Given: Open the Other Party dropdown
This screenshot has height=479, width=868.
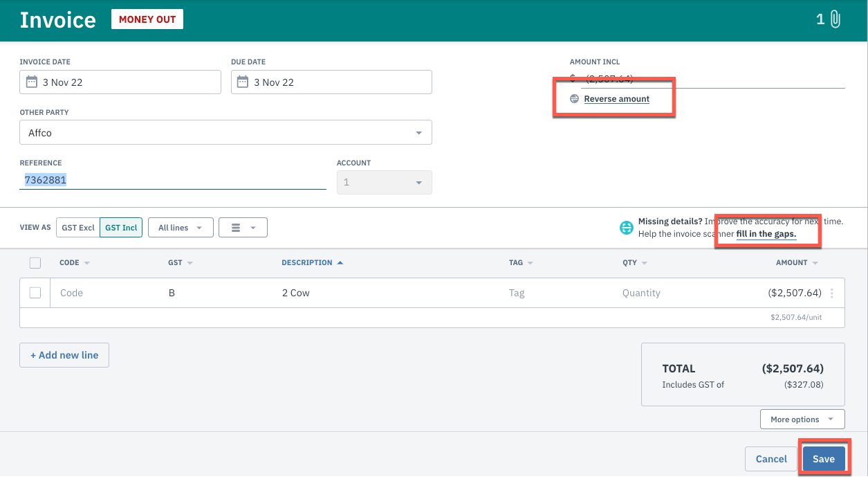Looking at the screenshot, I should coord(418,132).
